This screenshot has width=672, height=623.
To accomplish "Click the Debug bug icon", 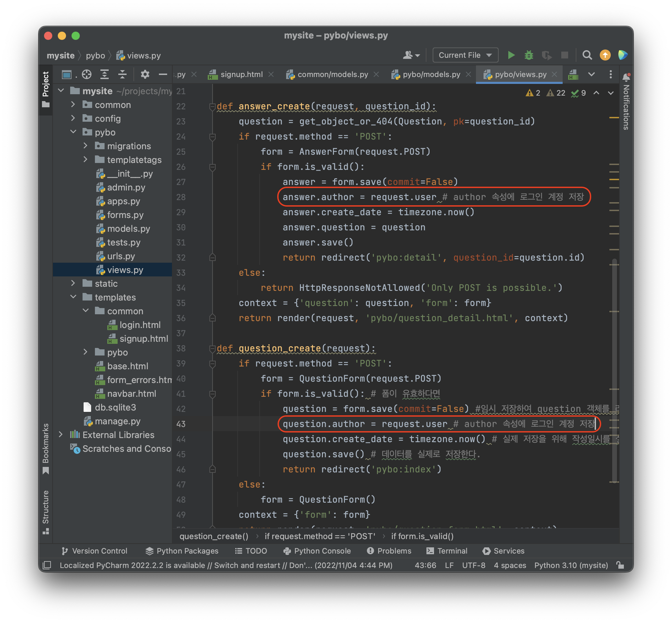I will coord(529,55).
